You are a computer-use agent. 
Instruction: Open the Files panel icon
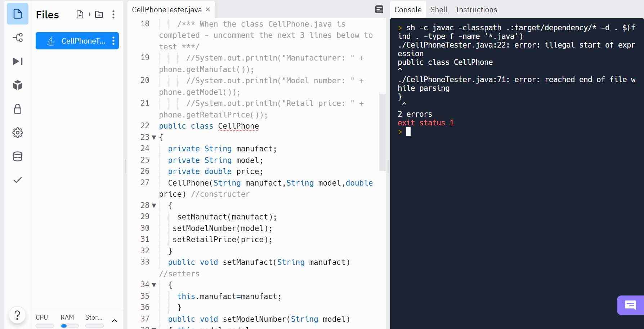[x=17, y=13]
